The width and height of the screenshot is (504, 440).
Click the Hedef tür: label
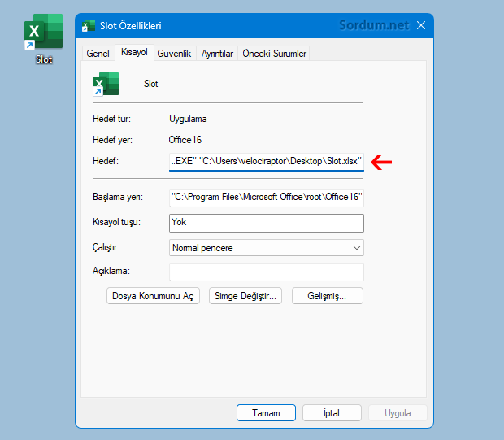(x=111, y=119)
